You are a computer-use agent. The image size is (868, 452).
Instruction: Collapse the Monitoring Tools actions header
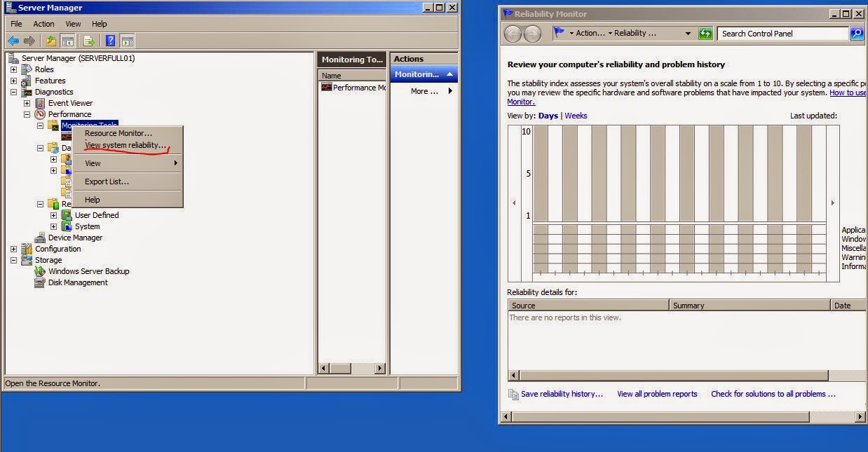pyautogui.click(x=423, y=74)
